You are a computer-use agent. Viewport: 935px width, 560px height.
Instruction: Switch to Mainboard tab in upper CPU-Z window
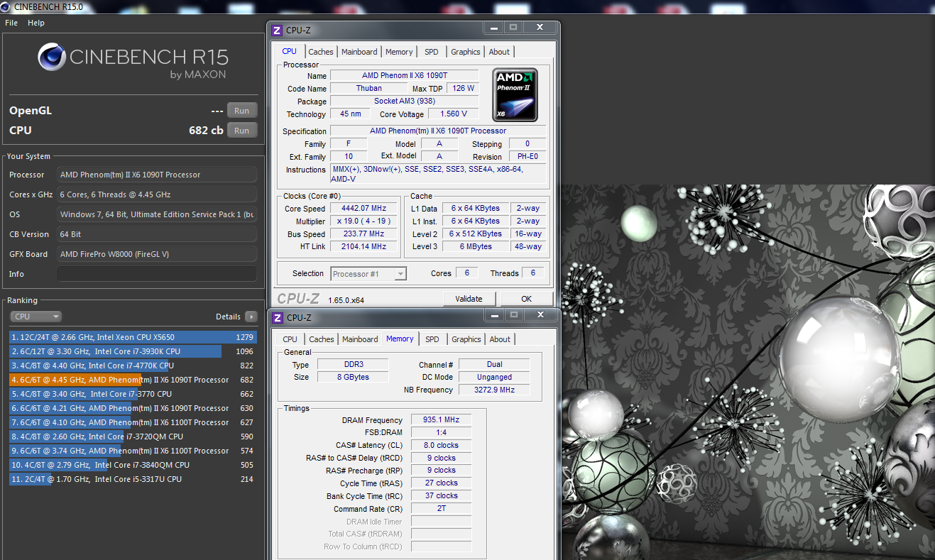(359, 52)
